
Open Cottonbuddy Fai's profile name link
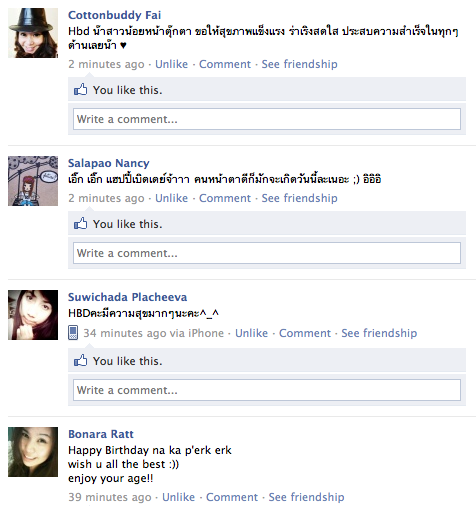[115, 15]
